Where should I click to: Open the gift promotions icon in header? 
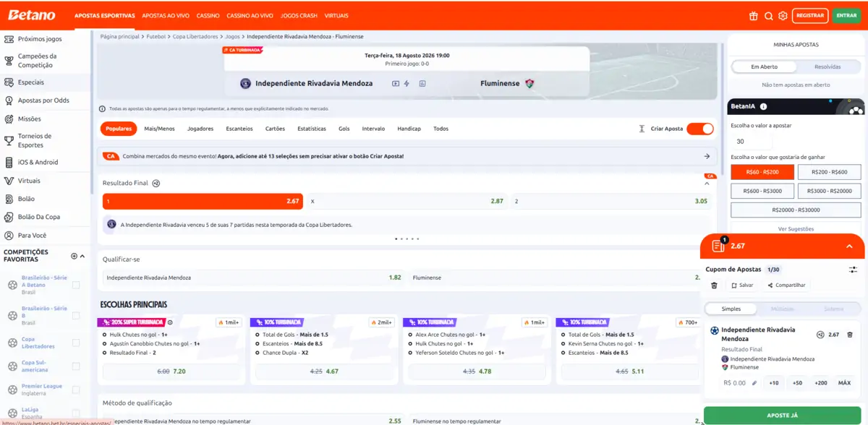pos(753,15)
